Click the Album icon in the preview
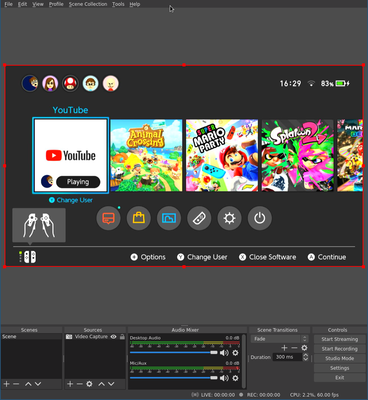The height and width of the screenshot is (400, 368). pos(169,218)
